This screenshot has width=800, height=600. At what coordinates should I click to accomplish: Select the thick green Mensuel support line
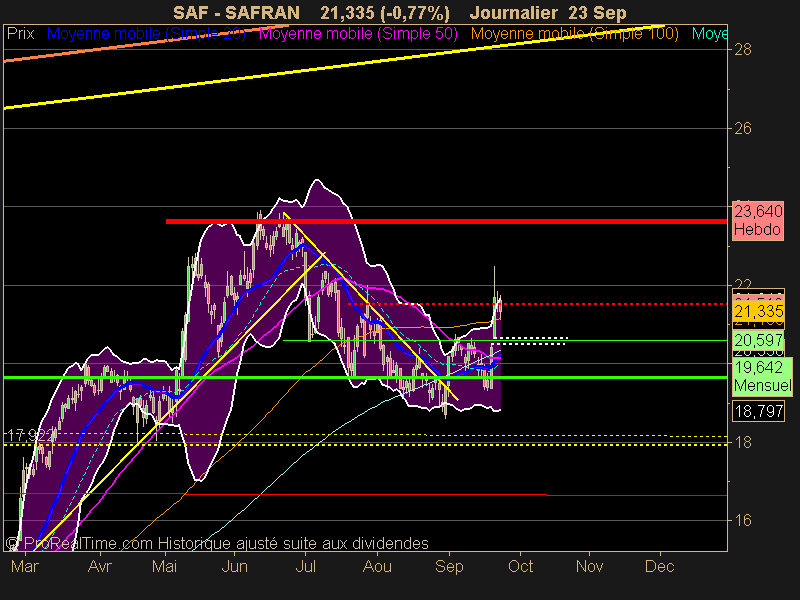365,378
